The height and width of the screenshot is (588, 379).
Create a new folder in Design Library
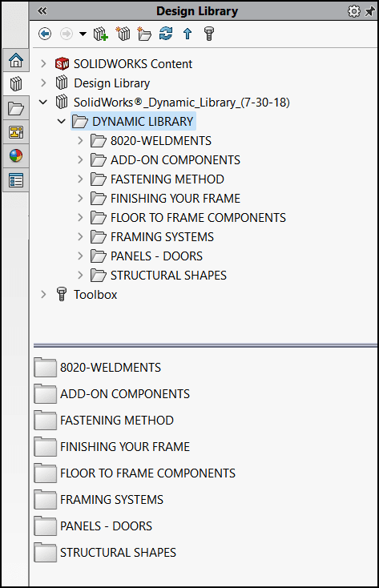(x=144, y=34)
